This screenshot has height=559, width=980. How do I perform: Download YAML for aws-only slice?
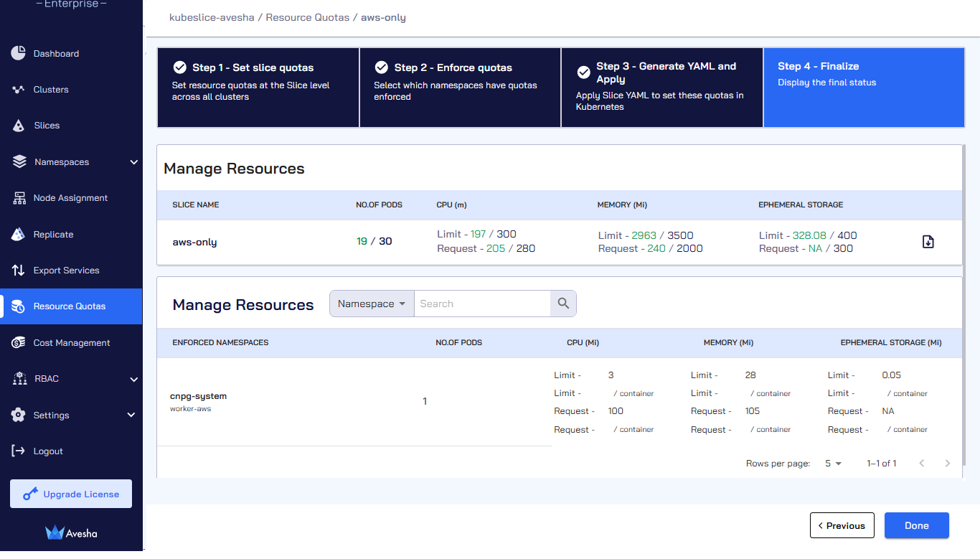[928, 242]
